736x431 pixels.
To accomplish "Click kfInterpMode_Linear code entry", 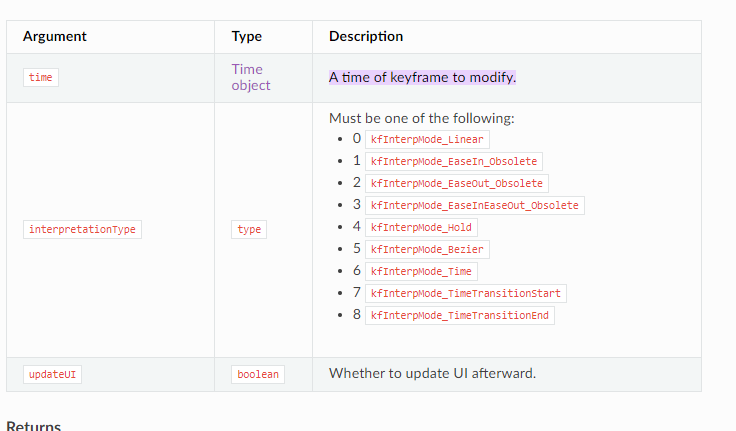I will tap(426, 139).
